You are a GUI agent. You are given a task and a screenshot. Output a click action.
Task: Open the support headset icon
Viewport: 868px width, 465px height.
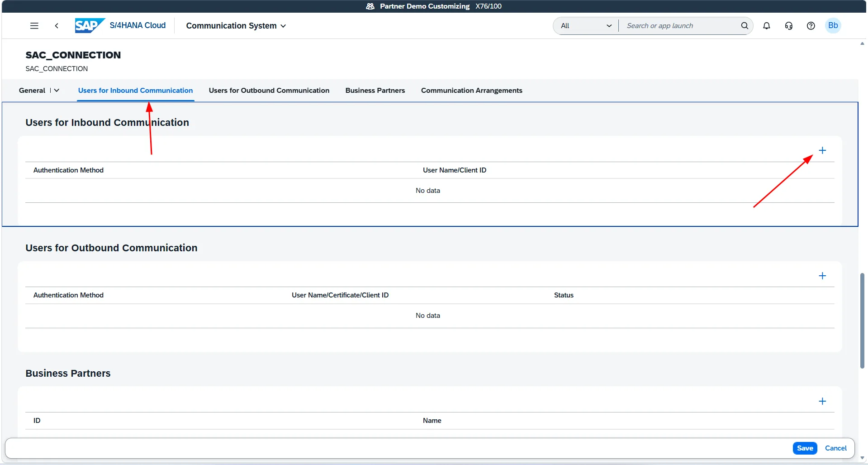click(788, 26)
